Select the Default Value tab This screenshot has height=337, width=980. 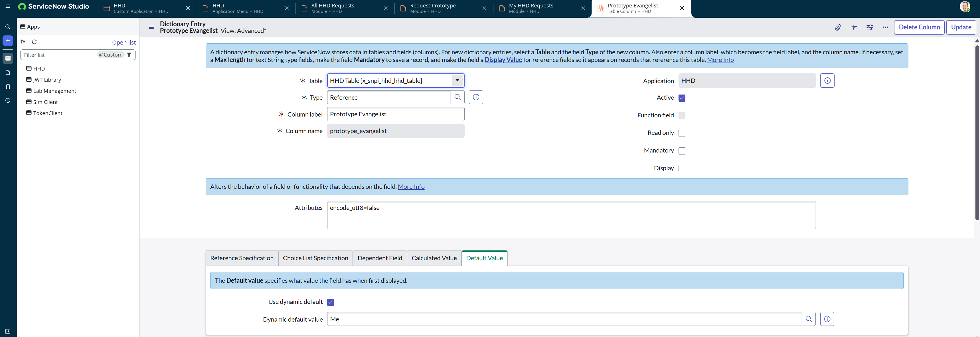point(484,258)
